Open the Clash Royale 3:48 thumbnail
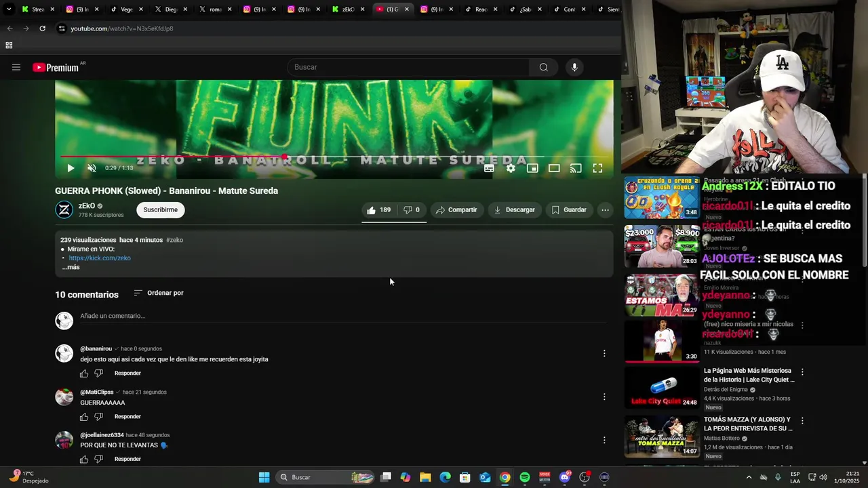The height and width of the screenshot is (488, 868). (x=661, y=197)
